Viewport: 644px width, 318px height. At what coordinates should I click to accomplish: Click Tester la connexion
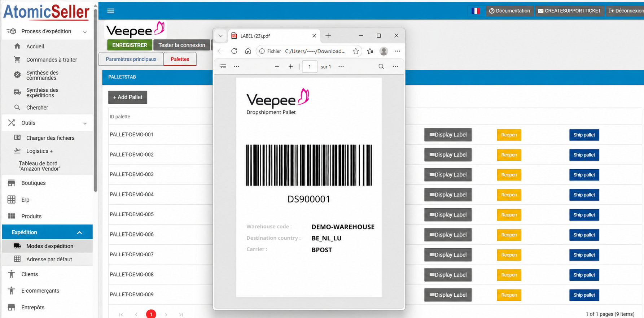(x=182, y=45)
